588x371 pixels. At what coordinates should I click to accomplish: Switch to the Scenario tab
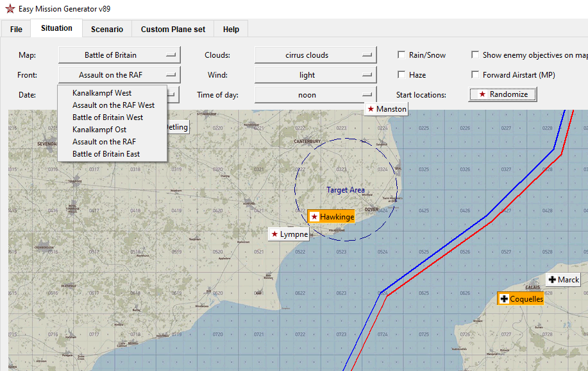point(106,29)
